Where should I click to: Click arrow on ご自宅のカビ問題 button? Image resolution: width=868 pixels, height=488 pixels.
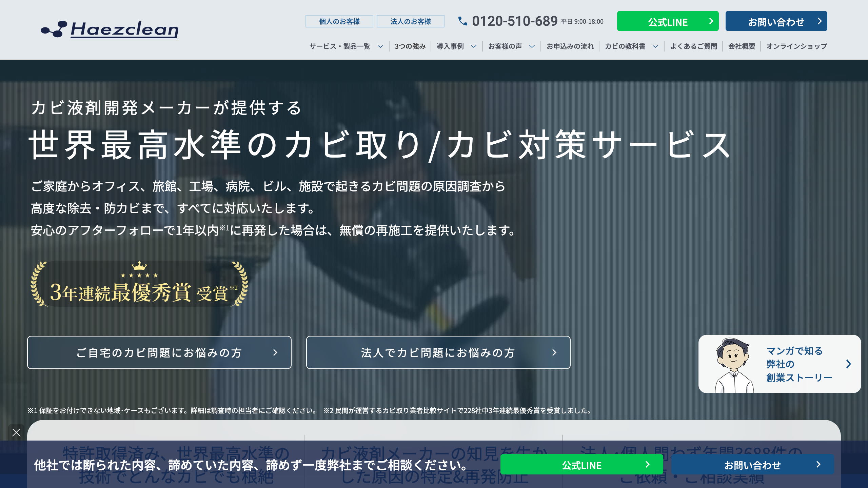click(x=275, y=352)
